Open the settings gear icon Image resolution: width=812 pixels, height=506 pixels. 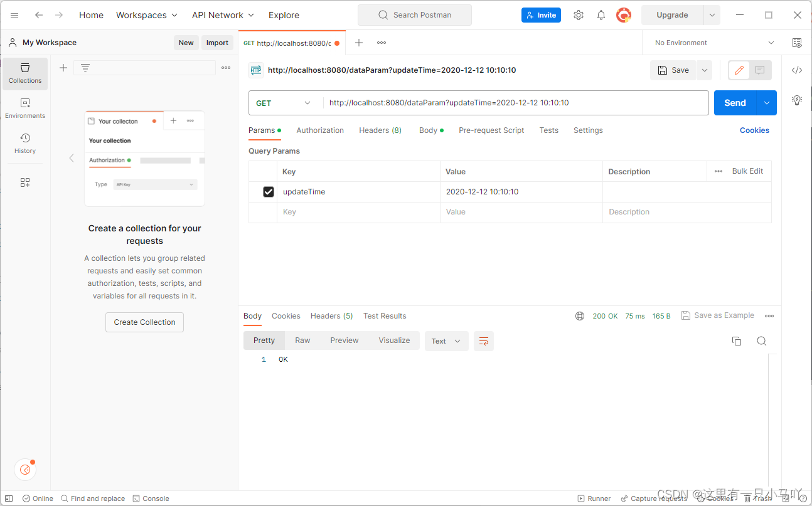[x=579, y=15]
